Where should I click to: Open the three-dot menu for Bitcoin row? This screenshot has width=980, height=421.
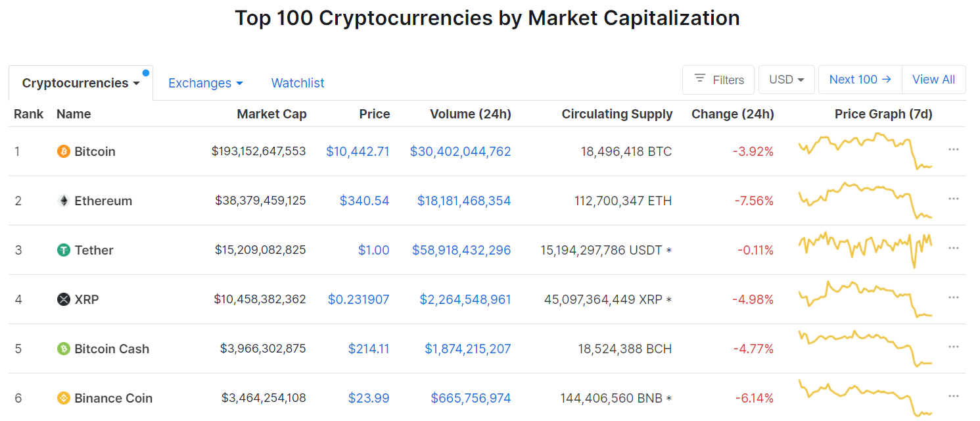click(954, 150)
